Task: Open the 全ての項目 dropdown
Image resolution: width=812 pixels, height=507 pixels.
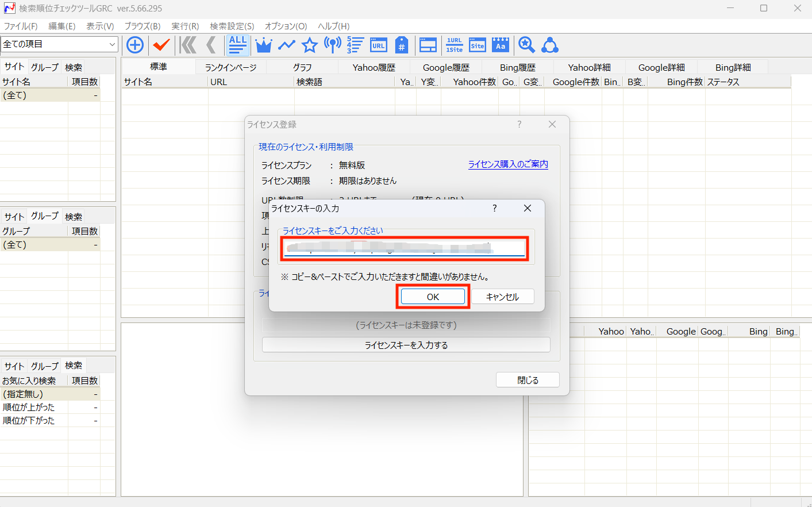Action: pos(59,44)
